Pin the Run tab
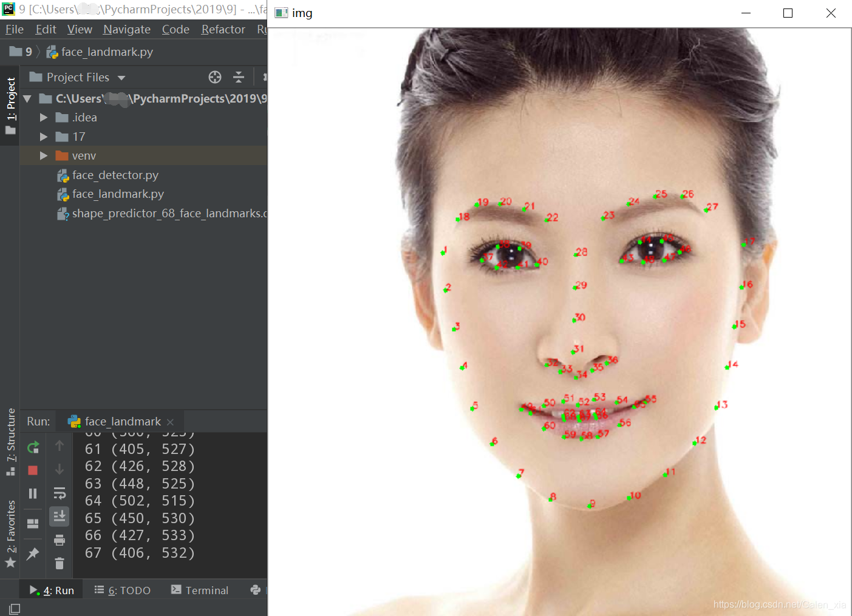The image size is (852, 616). click(33, 553)
